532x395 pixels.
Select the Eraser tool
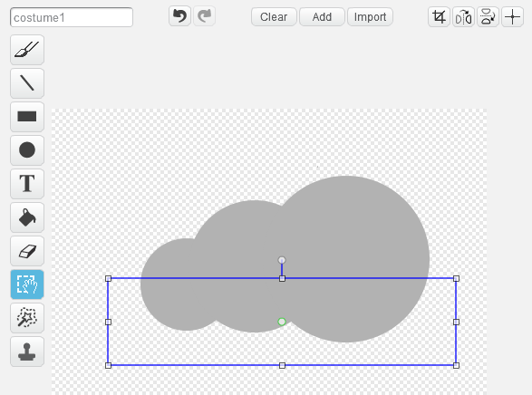coord(27,251)
